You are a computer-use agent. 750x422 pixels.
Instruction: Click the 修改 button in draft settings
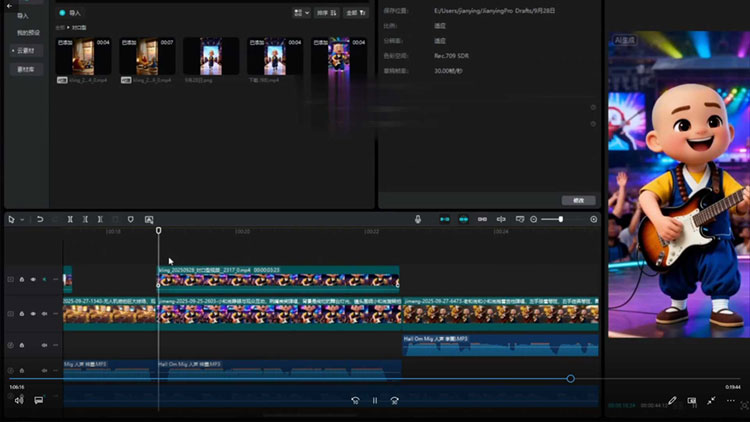pos(578,200)
